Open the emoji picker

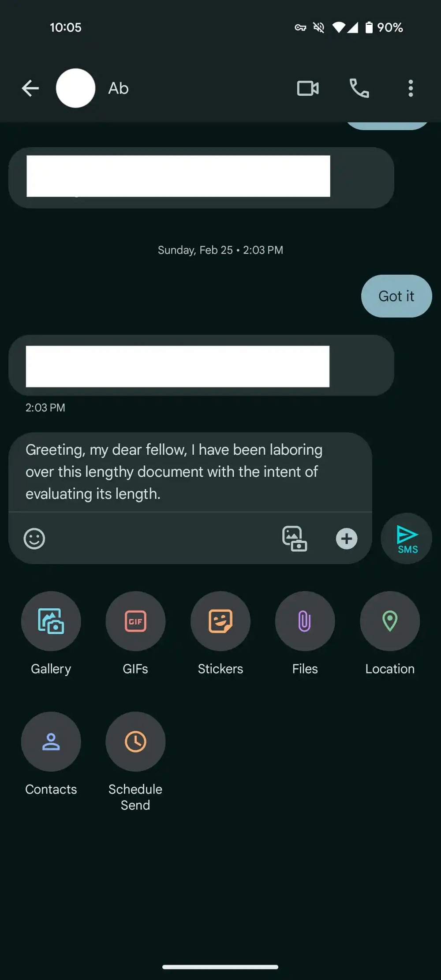[34, 539]
